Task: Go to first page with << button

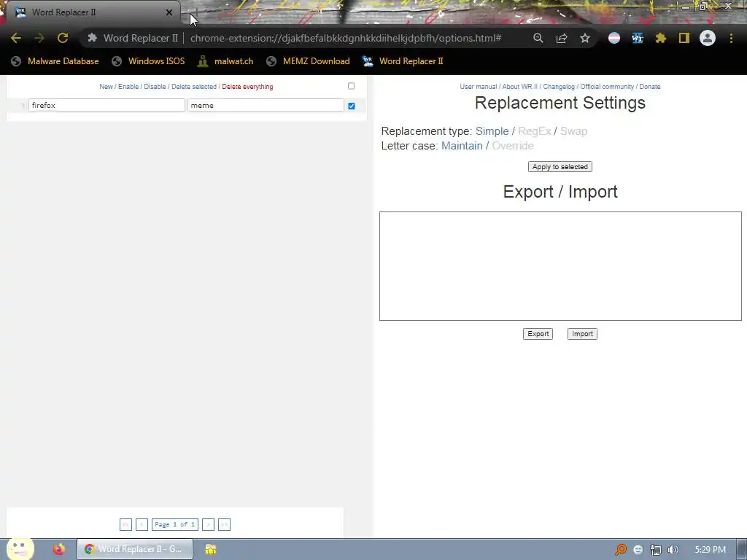Action: pyautogui.click(x=125, y=524)
